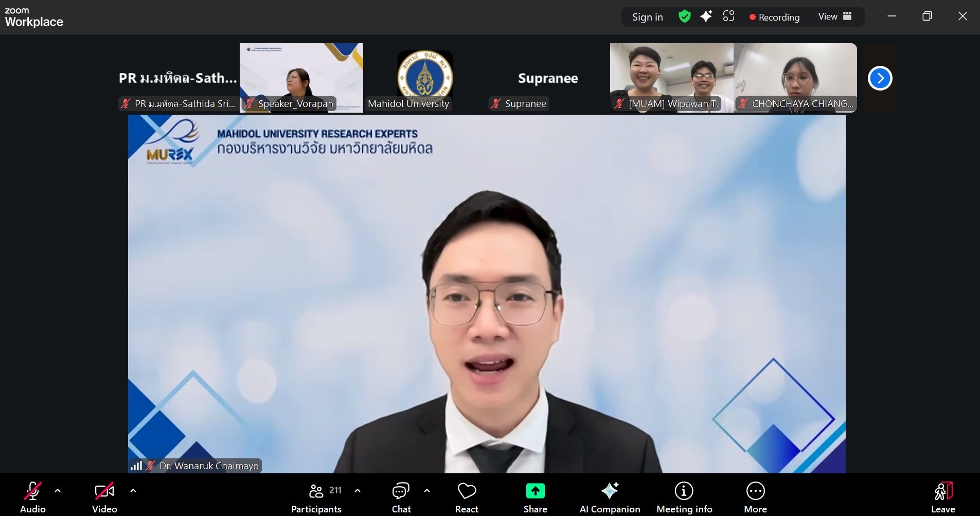This screenshot has height=516, width=980.
Task: Click the Sign in button
Action: click(647, 17)
